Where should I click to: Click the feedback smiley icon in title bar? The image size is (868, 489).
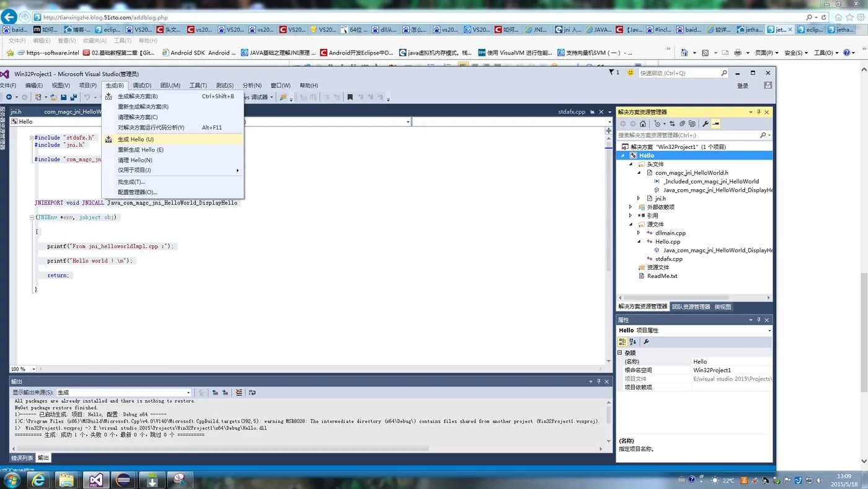click(x=631, y=73)
